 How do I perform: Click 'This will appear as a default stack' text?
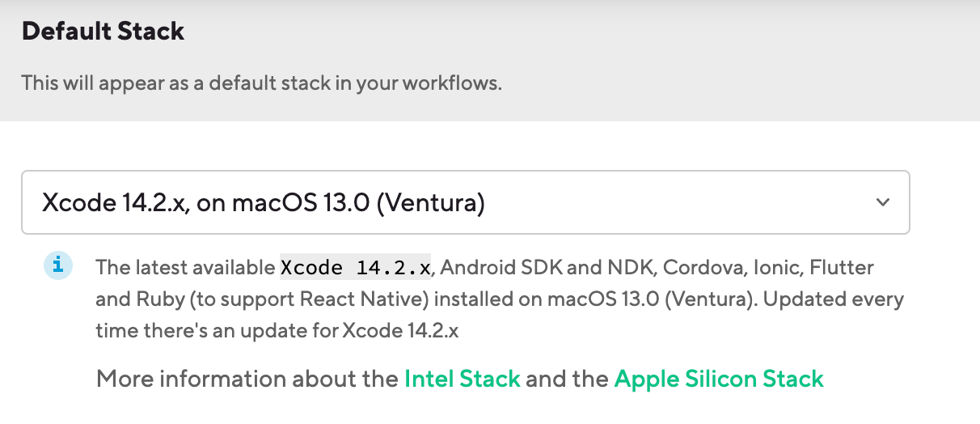click(x=262, y=83)
